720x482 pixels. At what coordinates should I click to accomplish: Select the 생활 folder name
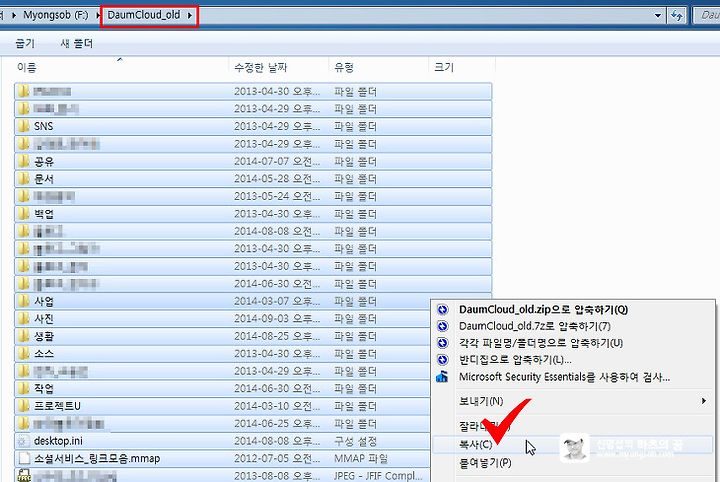44,336
